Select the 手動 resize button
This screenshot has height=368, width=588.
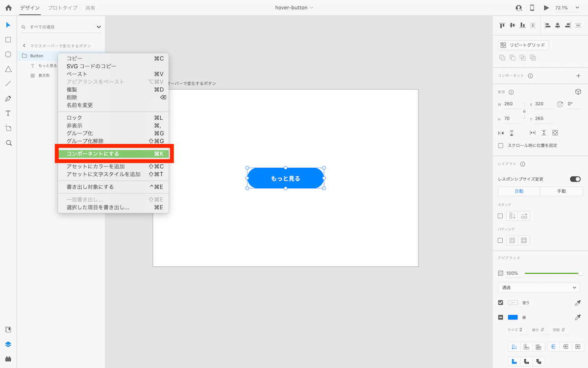point(562,191)
